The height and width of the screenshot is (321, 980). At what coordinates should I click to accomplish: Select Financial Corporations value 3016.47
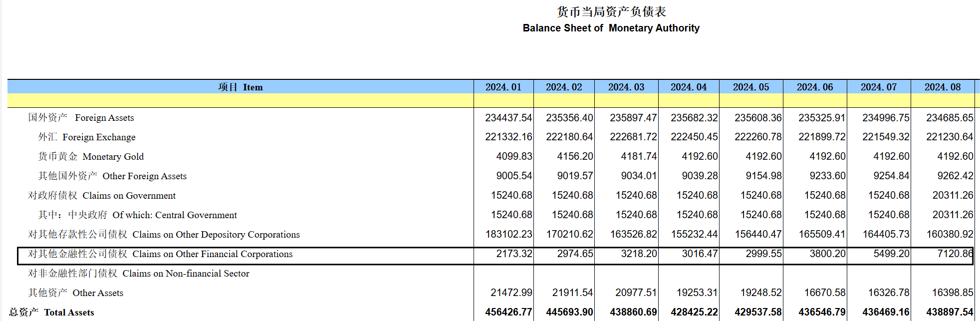pyautogui.click(x=700, y=254)
